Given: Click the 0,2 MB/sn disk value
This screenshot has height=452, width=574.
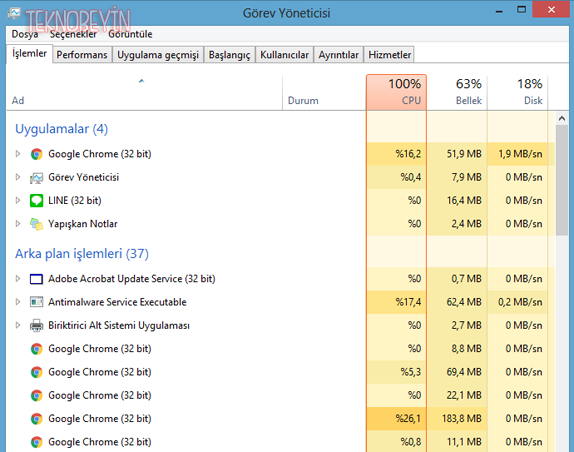Looking at the screenshot, I should tap(520, 302).
